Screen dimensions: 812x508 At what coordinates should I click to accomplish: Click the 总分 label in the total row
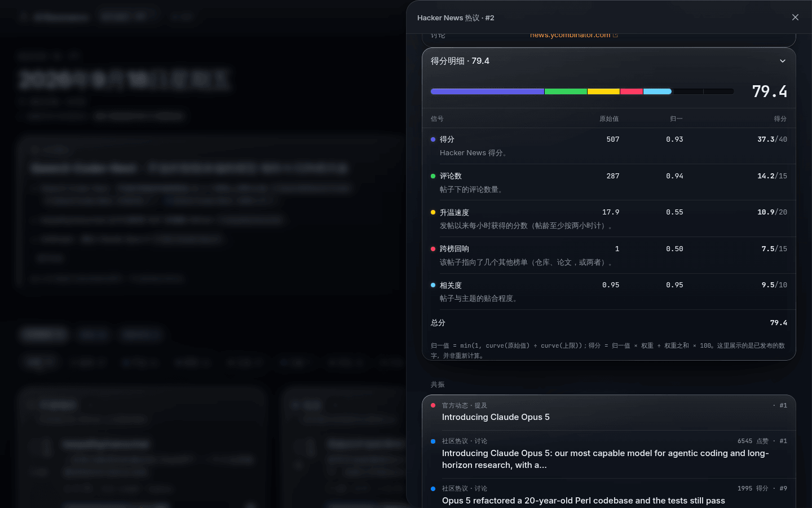point(438,323)
